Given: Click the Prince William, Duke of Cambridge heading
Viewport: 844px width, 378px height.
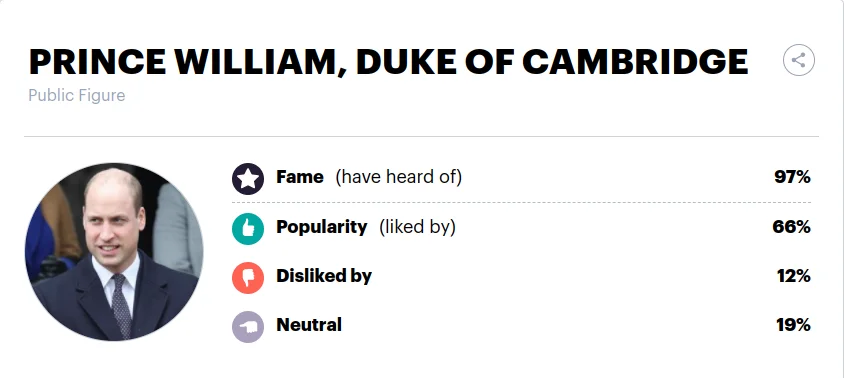Looking at the screenshot, I should (388, 61).
